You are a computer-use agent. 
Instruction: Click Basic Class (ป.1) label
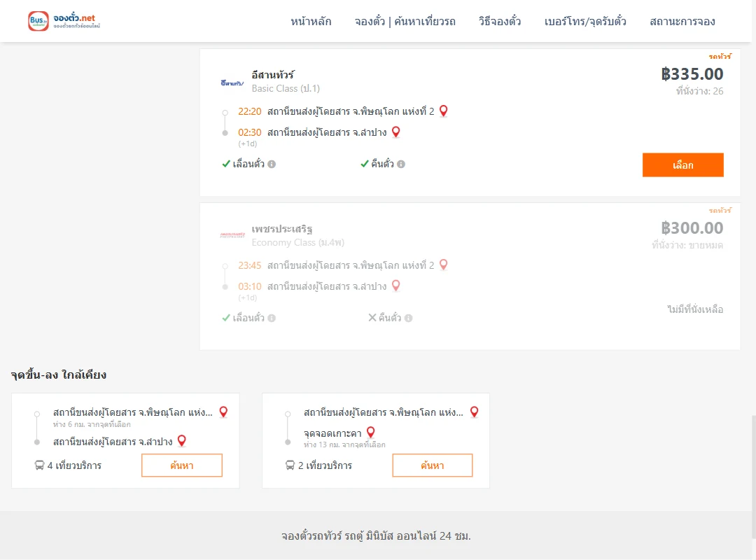pyautogui.click(x=286, y=88)
